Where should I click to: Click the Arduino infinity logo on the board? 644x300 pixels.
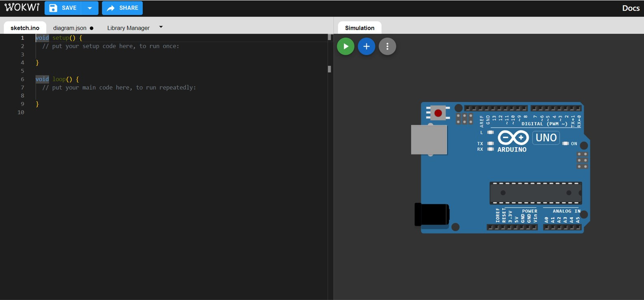coord(513,138)
